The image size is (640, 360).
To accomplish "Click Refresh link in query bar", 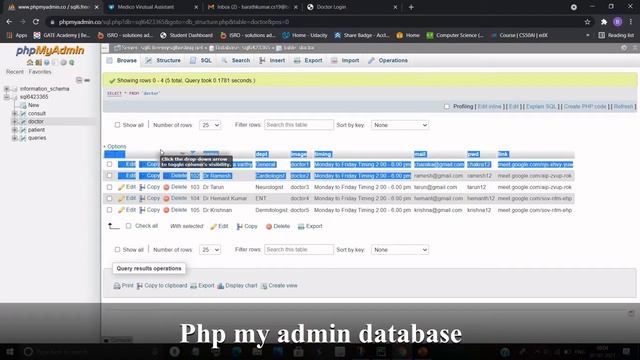I will point(623,107).
